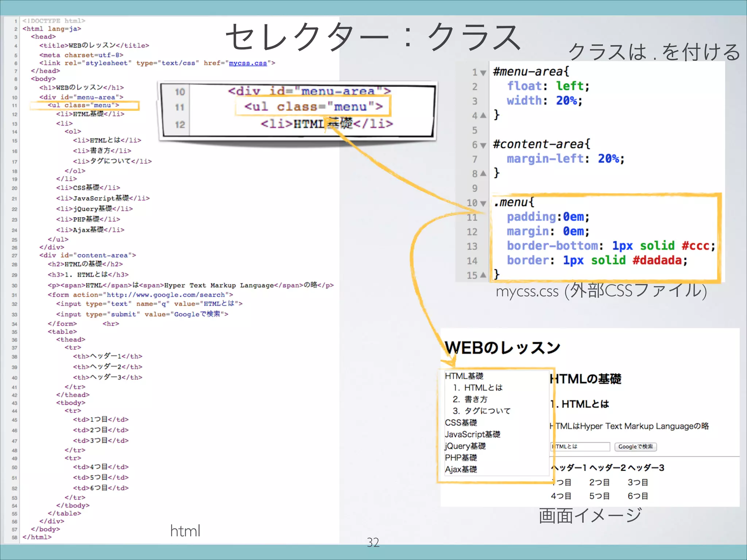Click the highlighted <ul class="menu"> line in the full source
This screenshot has height=560, width=747.
point(83,105)
